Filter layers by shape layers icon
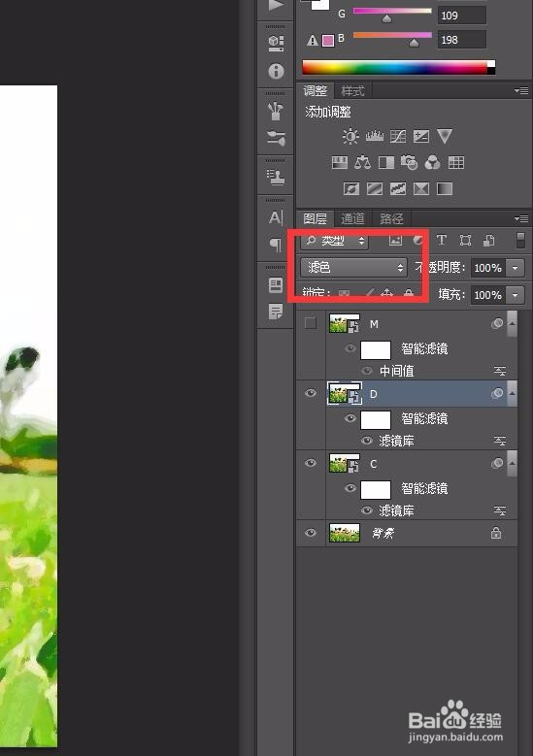Screen dimensions: 533x756 point(465,240)
